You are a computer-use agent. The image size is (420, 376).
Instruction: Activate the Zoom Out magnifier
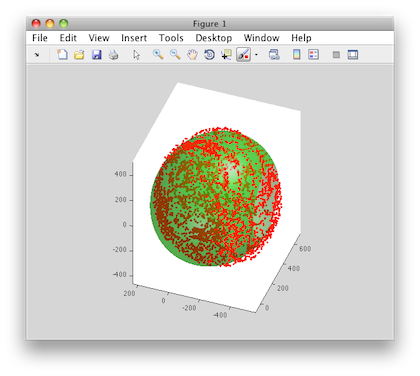pyautogui.click(x=175, y=54)
